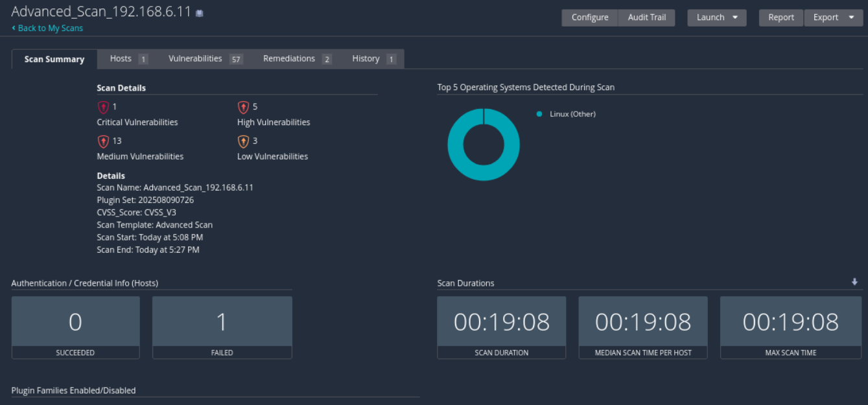Select the Scan Summary tab
Image resolution: width=868 pixels, height=405 pixels.
(x=54, y=59)
